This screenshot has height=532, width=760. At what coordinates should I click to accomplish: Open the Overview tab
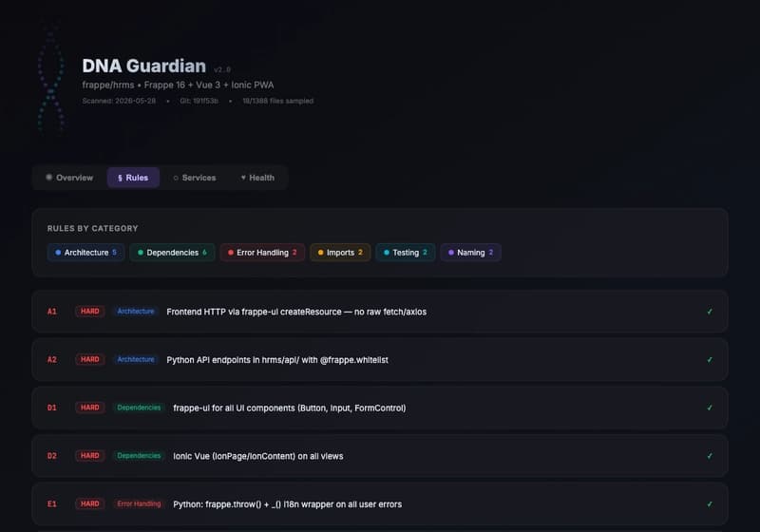pyautogui.click(x=69, y=178)
